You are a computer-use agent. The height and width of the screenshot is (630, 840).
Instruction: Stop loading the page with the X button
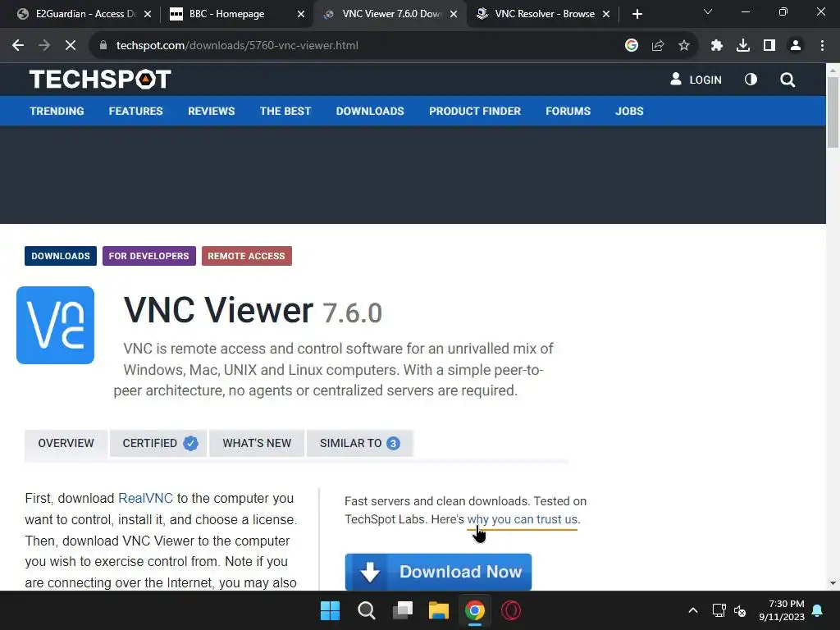point(71,46)
